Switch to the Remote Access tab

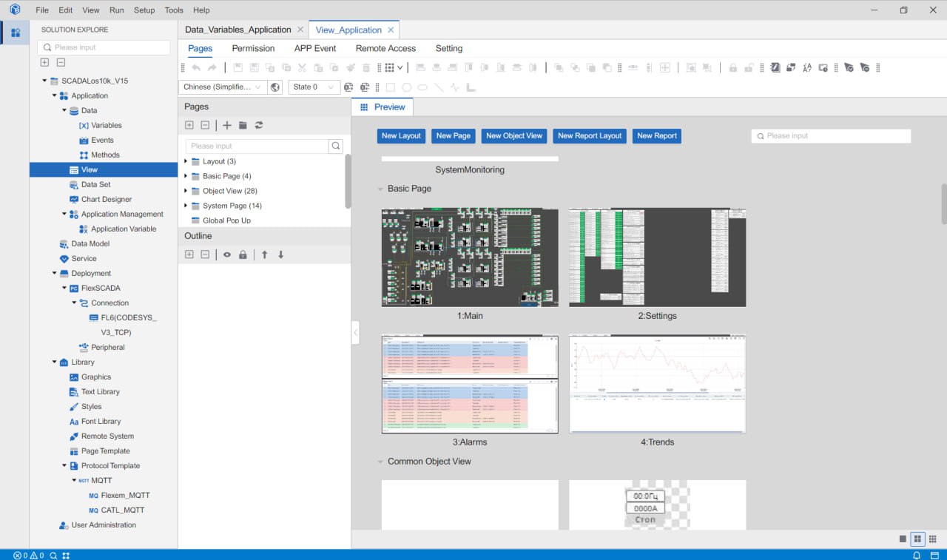[385, 48]
